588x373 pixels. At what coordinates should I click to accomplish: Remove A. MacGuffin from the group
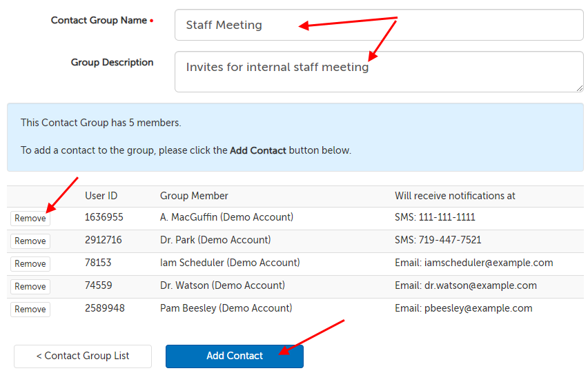pos(30,219)
